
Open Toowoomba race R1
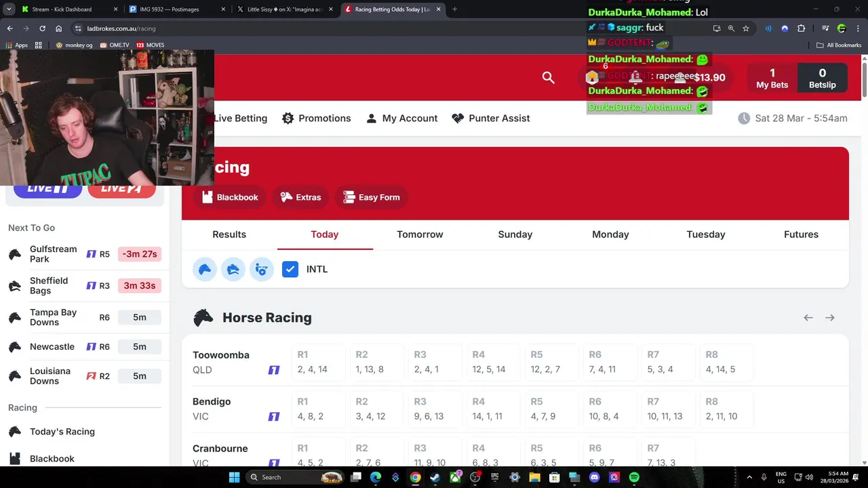pyautogui.click(x=317, y=362)
